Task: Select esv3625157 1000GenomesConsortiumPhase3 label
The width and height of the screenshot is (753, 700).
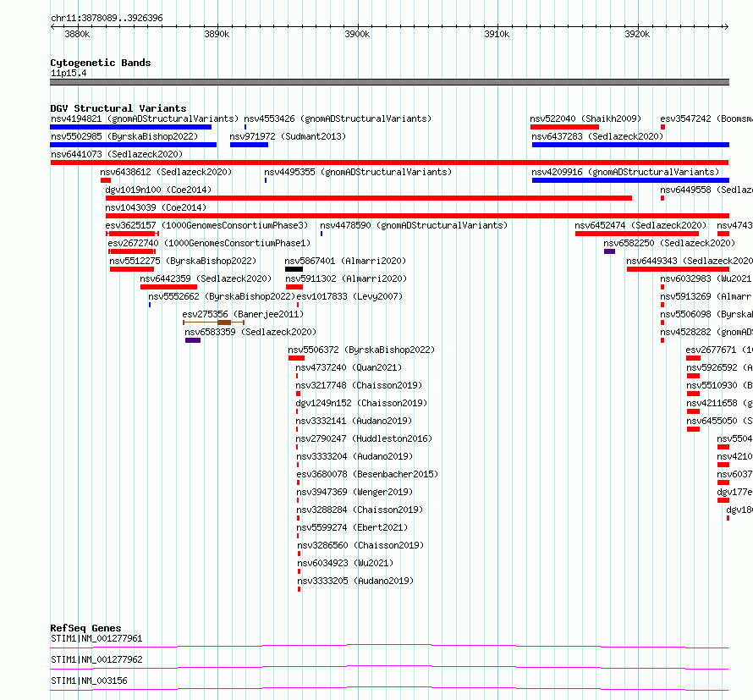Action: click(206, 225)
